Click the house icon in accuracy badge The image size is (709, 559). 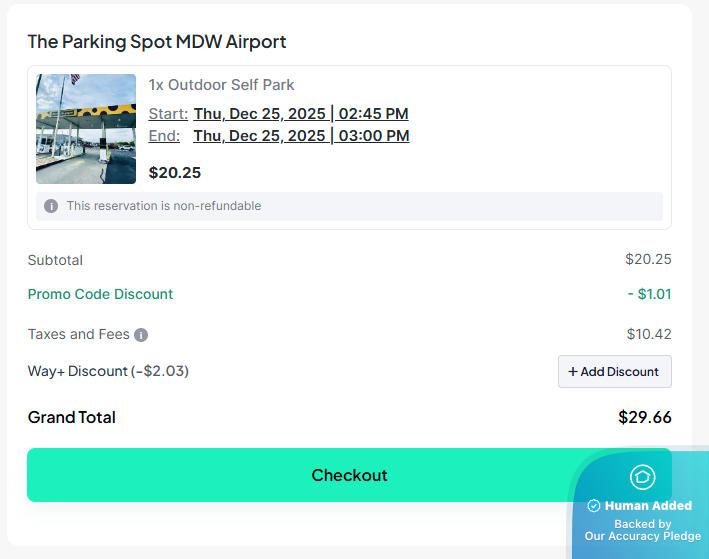[642, 477]
